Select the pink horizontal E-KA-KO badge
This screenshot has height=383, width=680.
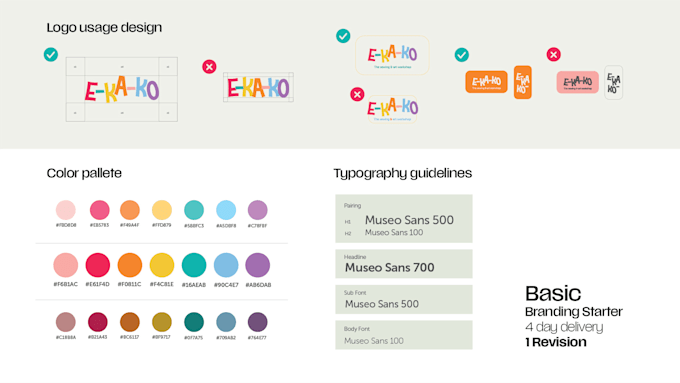tap(577, 82)
